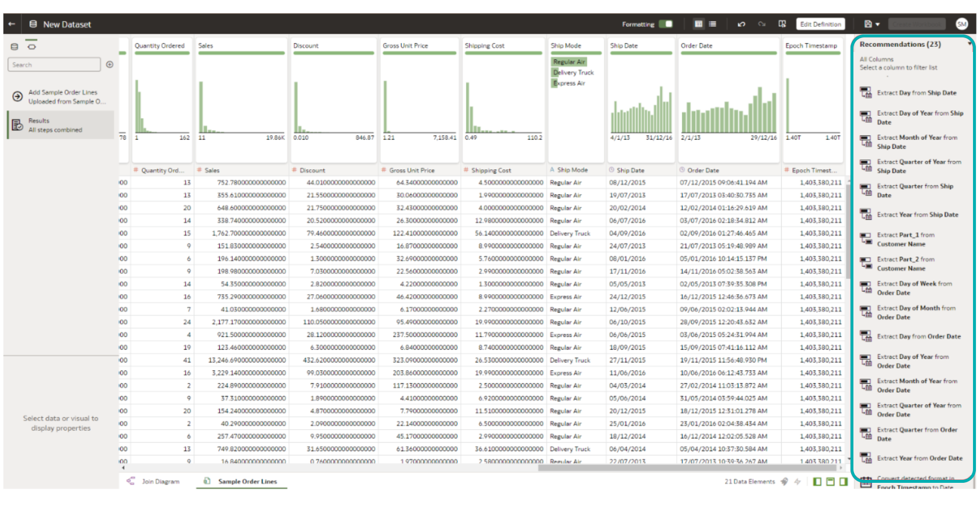
Task: Select the Discount column header in table
Action: 334,170
